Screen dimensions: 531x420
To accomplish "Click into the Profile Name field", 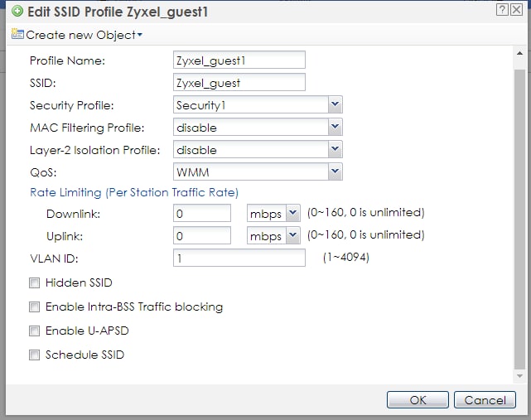I will pos(239,60).
